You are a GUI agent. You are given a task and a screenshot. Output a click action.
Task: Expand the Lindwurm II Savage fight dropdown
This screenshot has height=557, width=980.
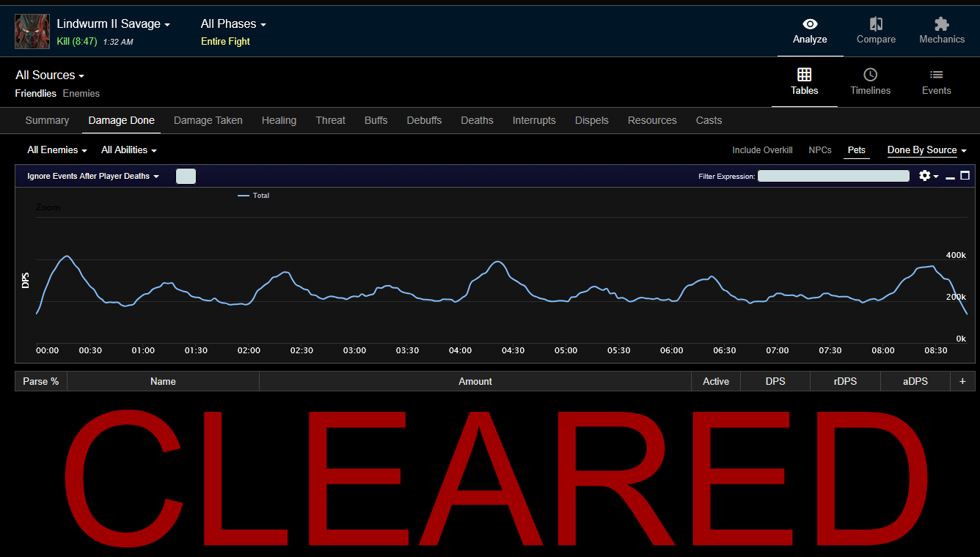click(113, 24)
